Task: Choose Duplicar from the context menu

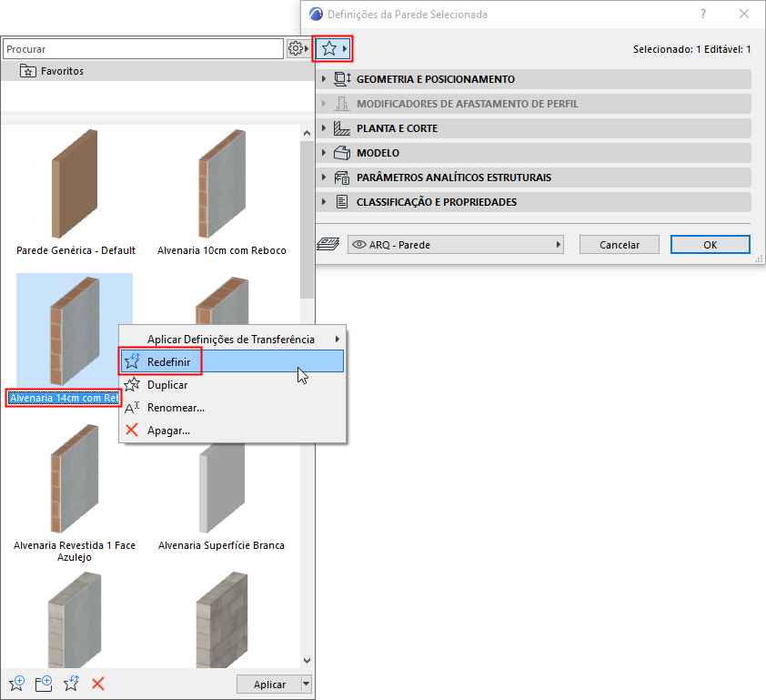Action: click(173, 384)
